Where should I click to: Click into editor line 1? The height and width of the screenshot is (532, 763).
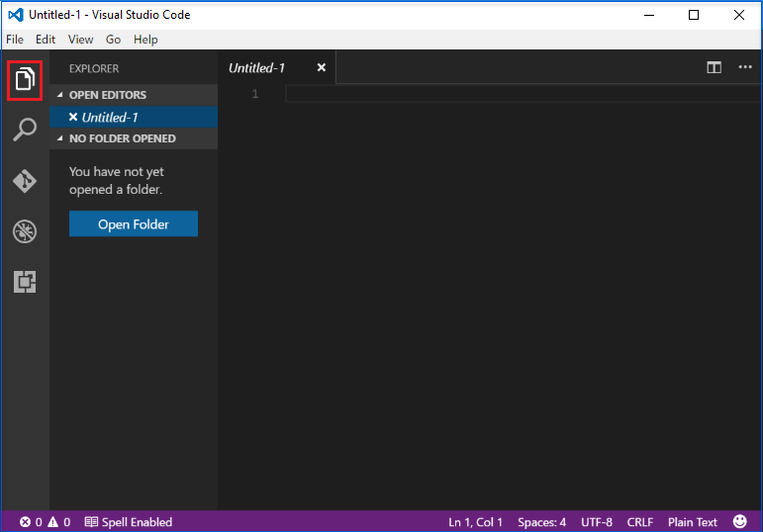[x=524, y=94]
